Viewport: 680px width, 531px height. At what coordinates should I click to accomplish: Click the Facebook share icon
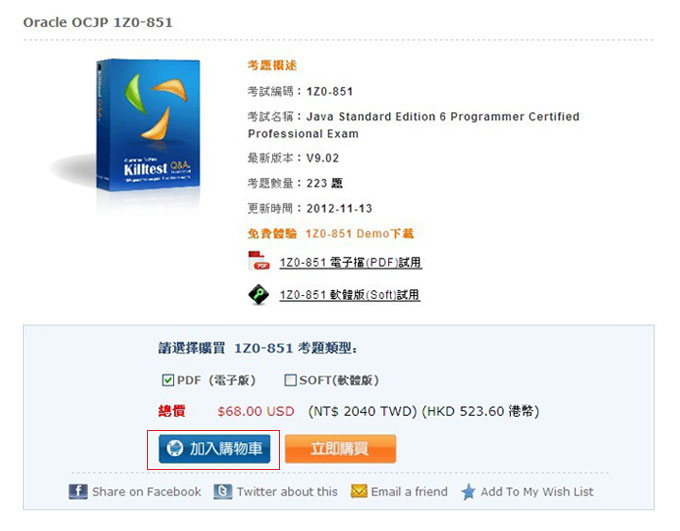click(x=78, y=492)
